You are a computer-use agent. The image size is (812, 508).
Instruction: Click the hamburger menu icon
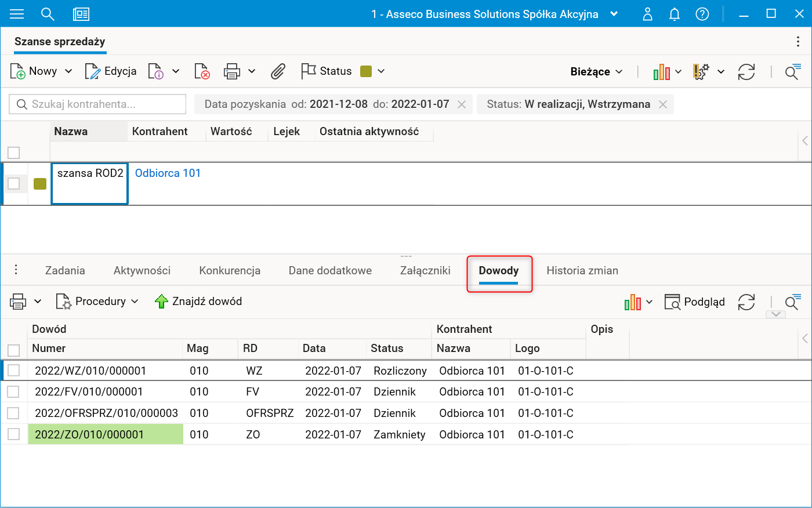[17, 14]
